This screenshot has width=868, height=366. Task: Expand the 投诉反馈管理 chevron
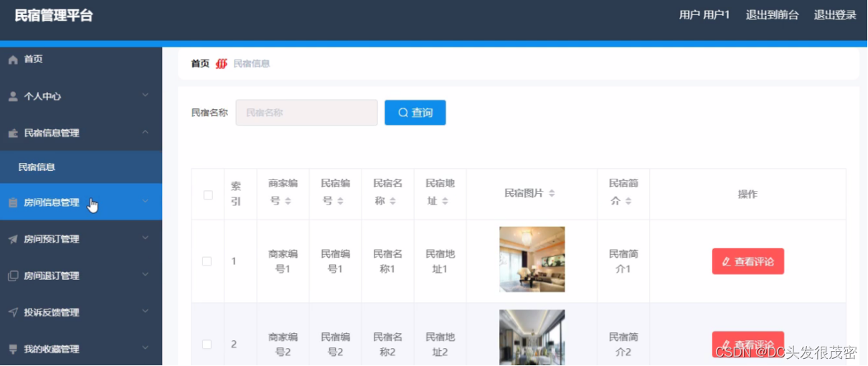(146, 311)
